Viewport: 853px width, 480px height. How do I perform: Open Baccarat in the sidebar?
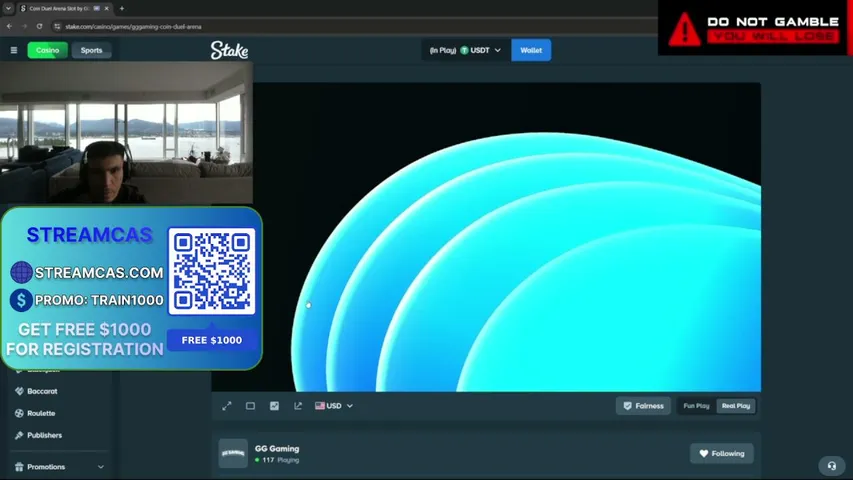42,391
